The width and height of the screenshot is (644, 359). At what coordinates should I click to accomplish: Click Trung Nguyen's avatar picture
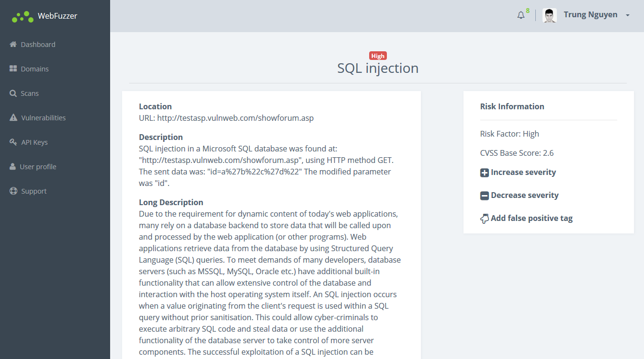coord(550,15)
